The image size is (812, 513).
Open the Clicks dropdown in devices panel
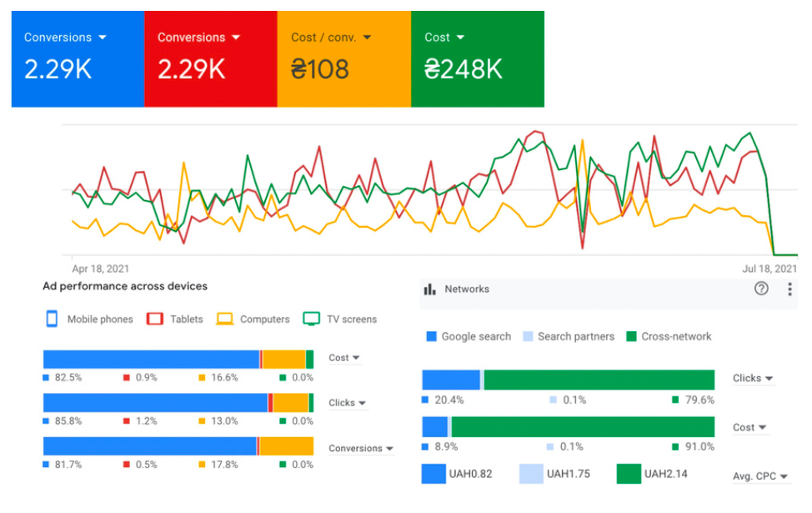coord(347,403)
